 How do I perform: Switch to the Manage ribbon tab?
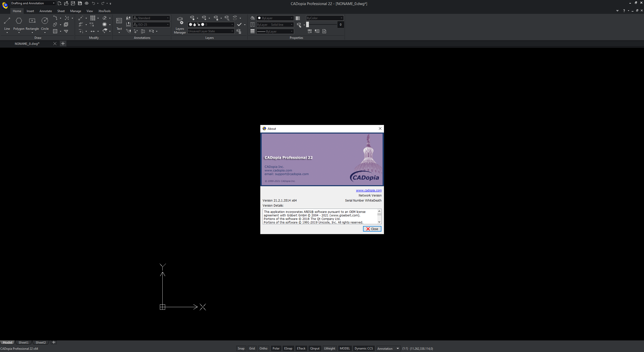click(76, 11)
